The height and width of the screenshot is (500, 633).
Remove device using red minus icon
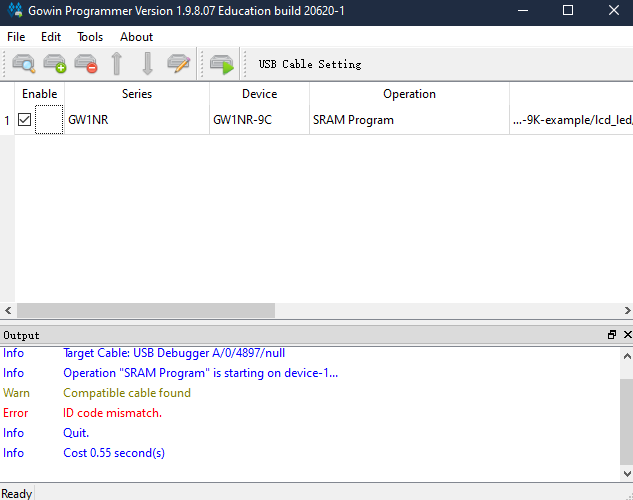click(86, 64)
